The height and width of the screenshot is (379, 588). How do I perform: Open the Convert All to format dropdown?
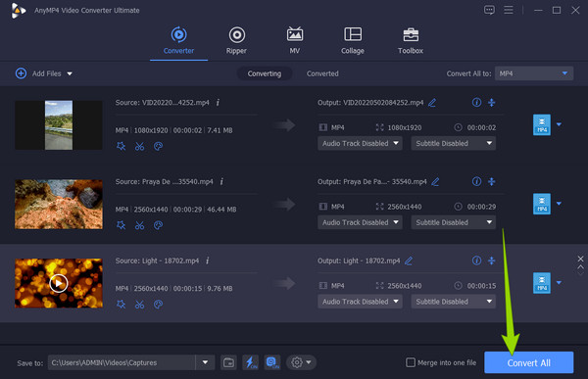tap(534, 73)
